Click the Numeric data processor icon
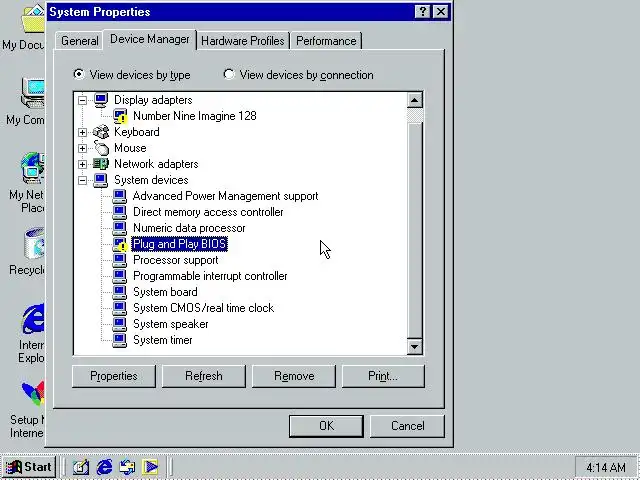The height and width of the screenshot is (480, 640). (x=120, y=228)
